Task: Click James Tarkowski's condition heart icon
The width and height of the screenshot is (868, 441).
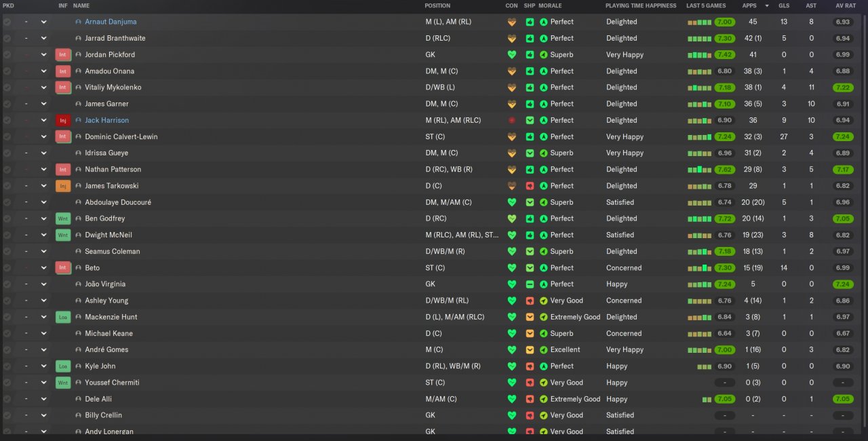Action: tap(512, 186)
